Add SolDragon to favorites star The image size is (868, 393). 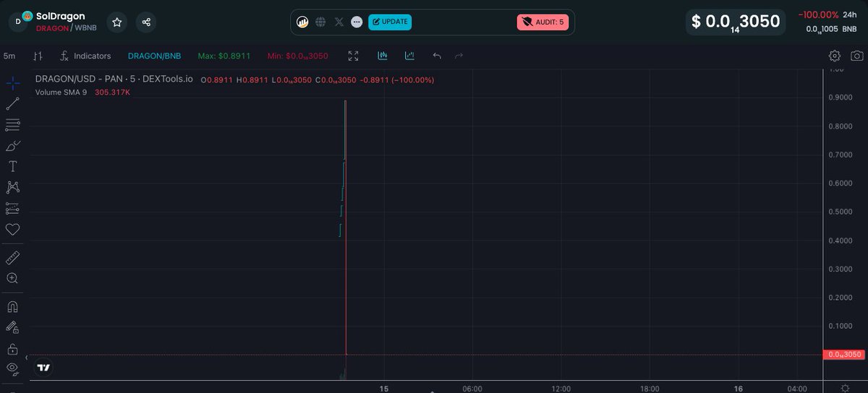117,22
